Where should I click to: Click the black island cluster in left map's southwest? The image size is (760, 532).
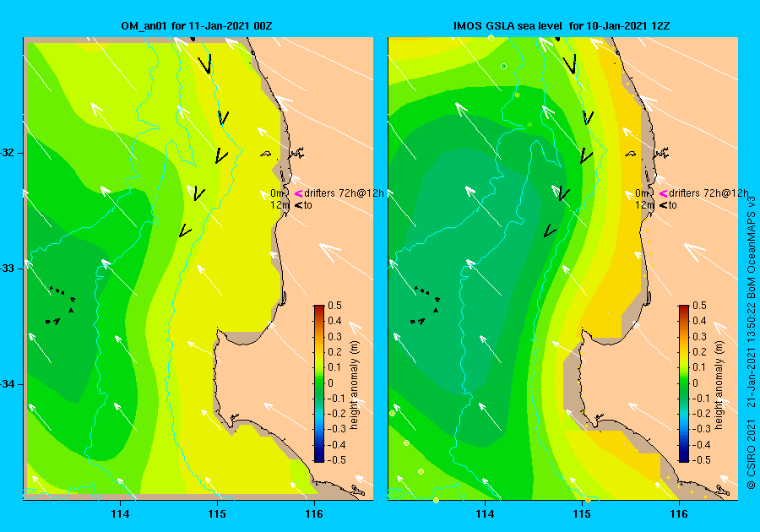[62, 305]
